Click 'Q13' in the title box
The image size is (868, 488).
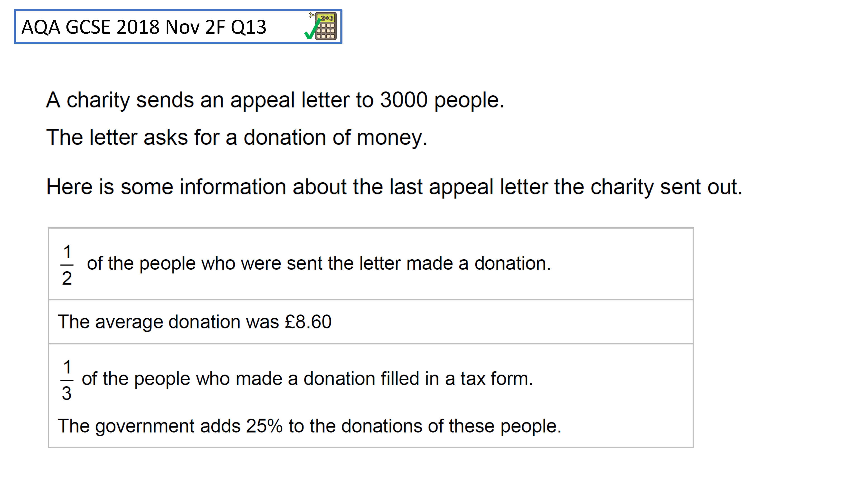click(x=249, y=27)
